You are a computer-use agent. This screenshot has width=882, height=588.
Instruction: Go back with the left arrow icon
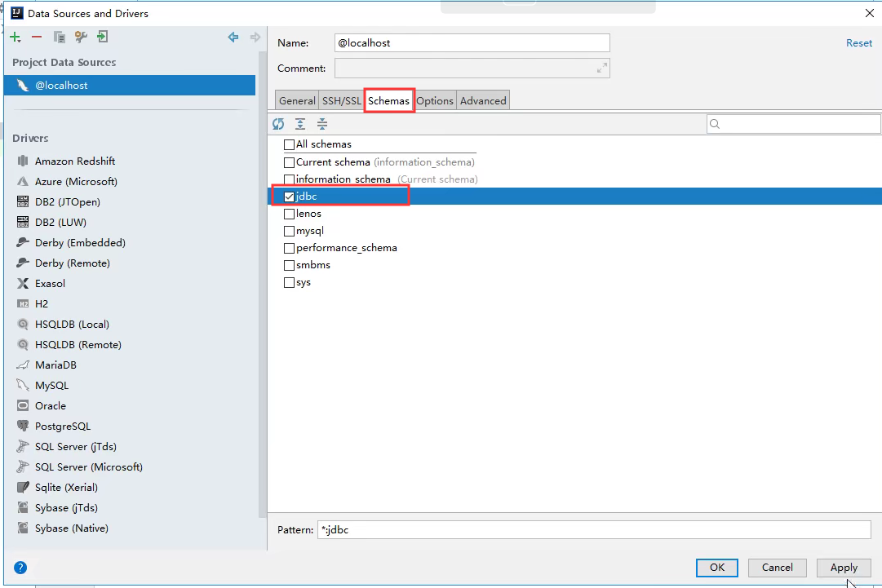pyautogui.click(x=233, y=37)
